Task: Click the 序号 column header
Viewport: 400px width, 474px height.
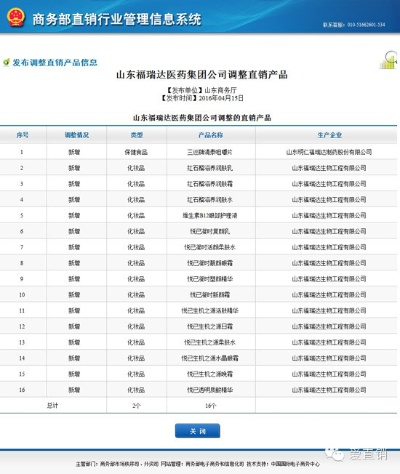Action: tap(23, 135)
